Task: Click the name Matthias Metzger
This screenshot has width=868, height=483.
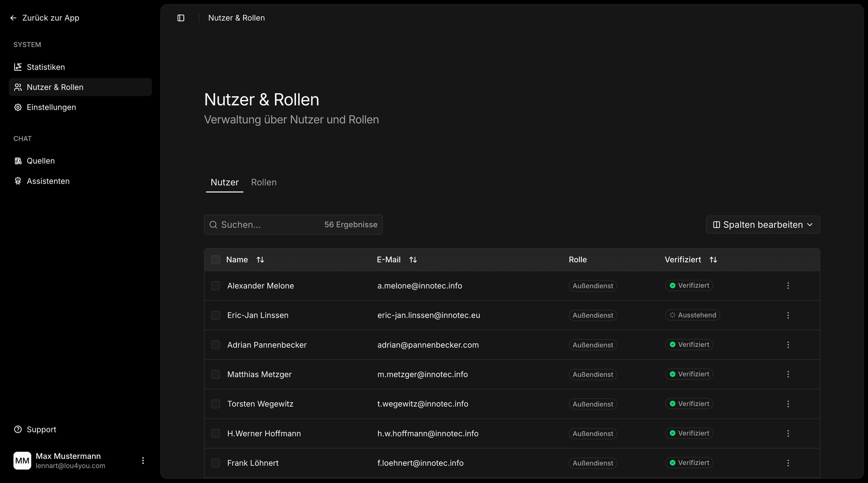Action: coord(259,375)
